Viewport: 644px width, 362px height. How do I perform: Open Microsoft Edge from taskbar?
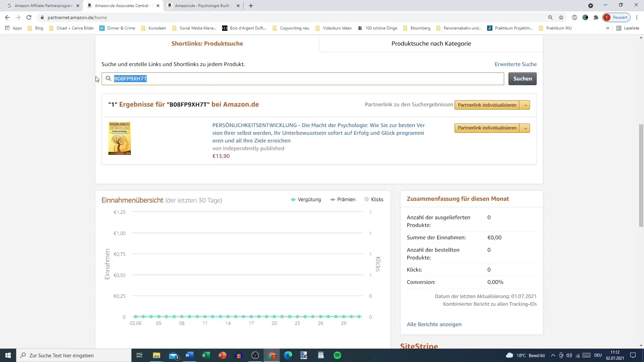288,355
